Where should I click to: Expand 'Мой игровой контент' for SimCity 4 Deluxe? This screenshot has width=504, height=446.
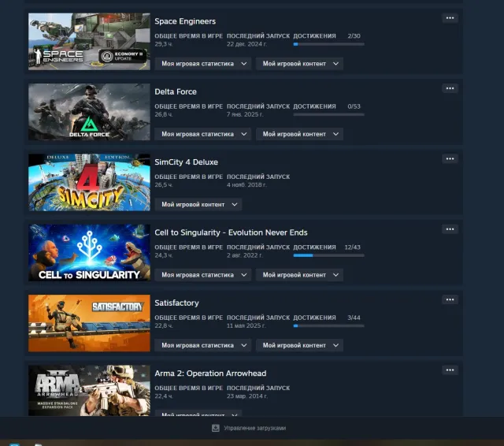click(198, 205)
